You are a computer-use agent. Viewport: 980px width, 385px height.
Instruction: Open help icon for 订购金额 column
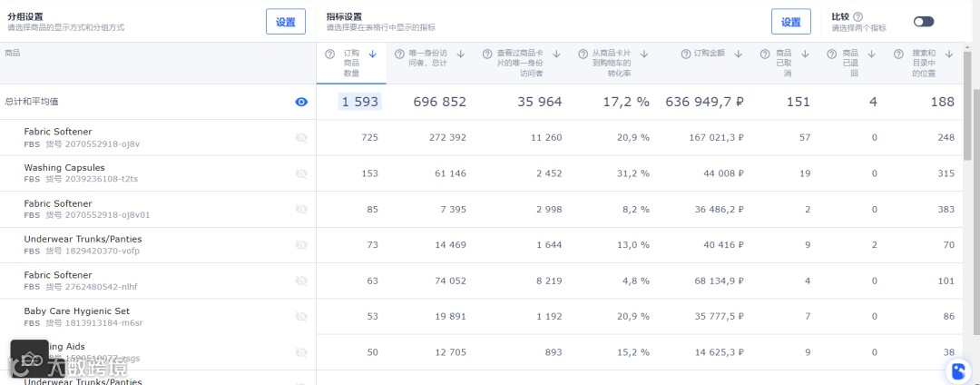[x=685, y=54]
